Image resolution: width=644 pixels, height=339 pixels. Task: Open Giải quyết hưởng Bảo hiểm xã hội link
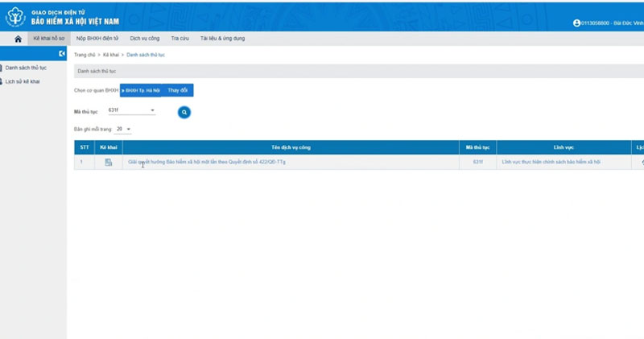point(206,163)
